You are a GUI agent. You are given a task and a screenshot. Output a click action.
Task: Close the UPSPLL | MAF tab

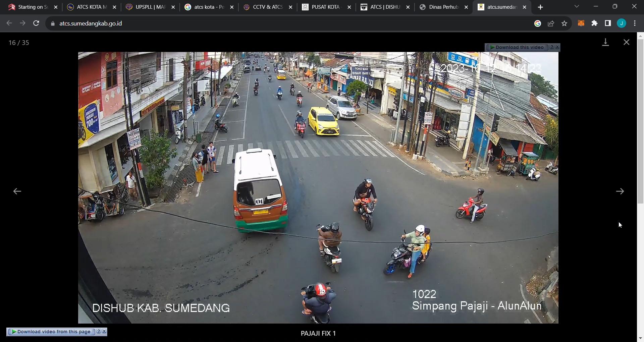[173, 7]
